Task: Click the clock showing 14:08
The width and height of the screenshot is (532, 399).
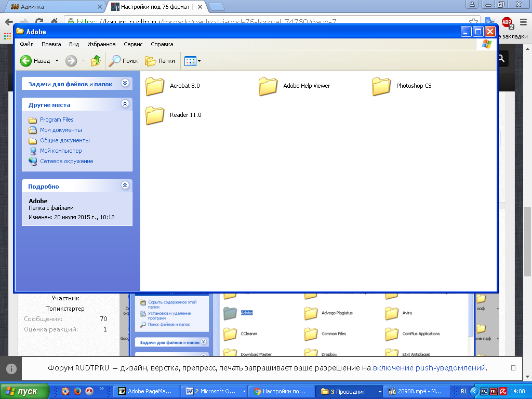Action: coord(517,391)
